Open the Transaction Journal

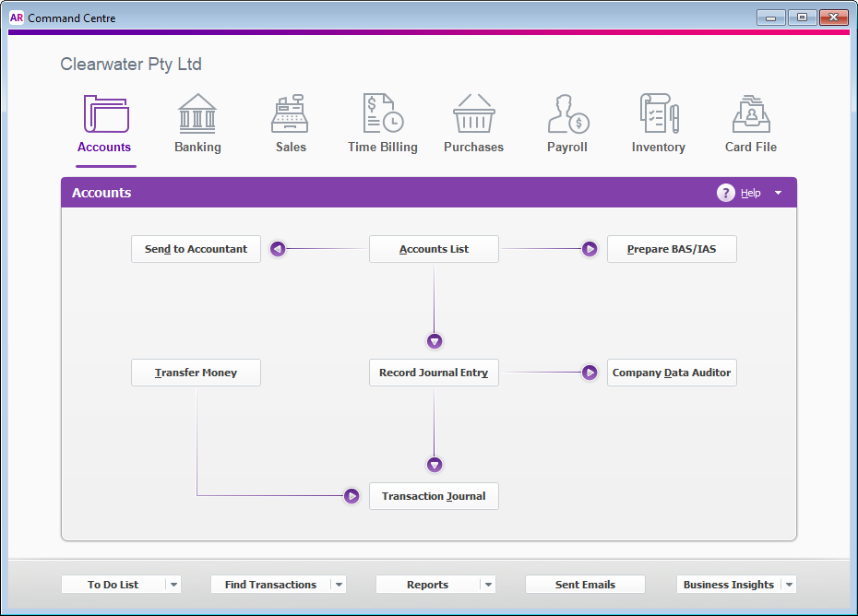point(434,496)
